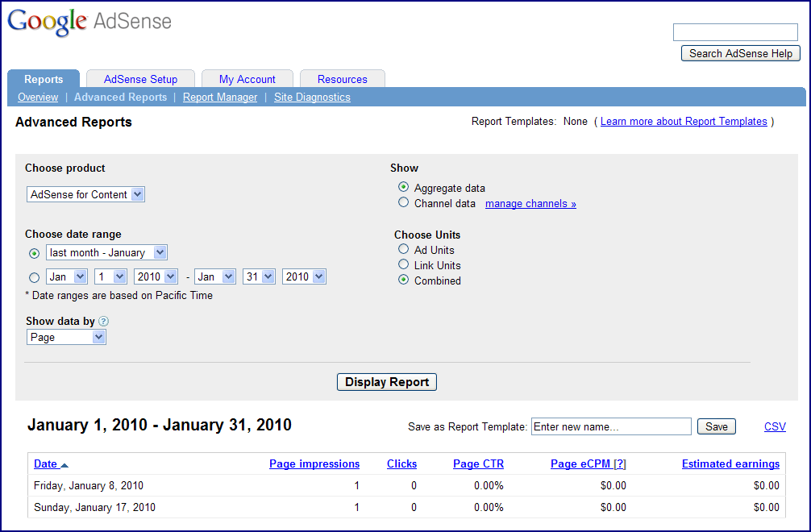The image size is (811, 532).
Task: Switch to the AdSense Setup tab
Action: (x=141, y=79)
